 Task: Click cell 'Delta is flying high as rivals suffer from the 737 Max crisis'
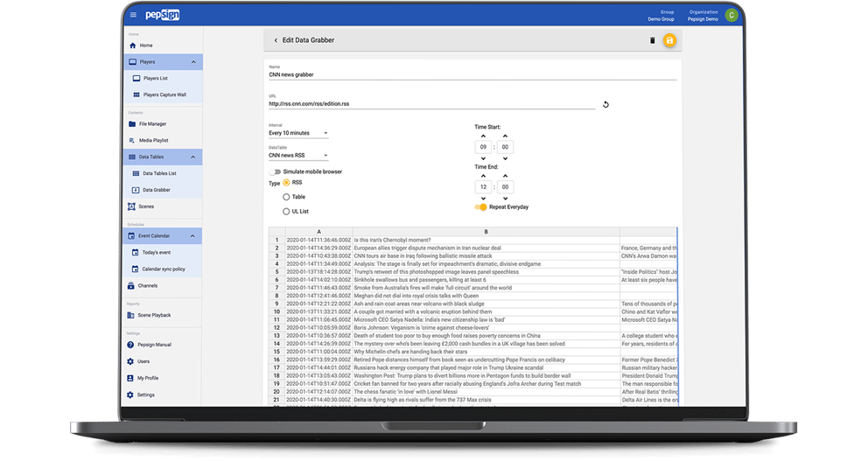[486, 400]
